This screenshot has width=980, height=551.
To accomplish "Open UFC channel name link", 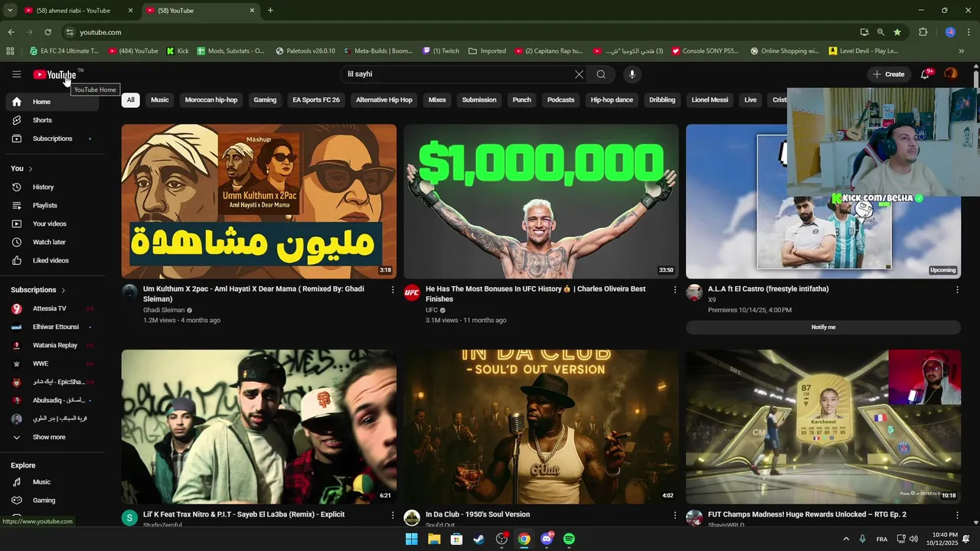I will point(432,310).
